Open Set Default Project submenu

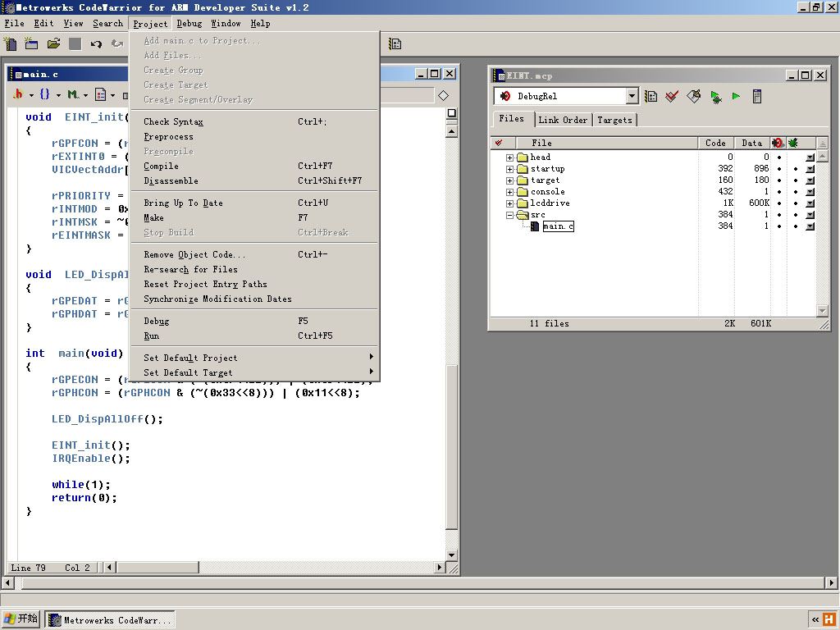tap(255, 358)
